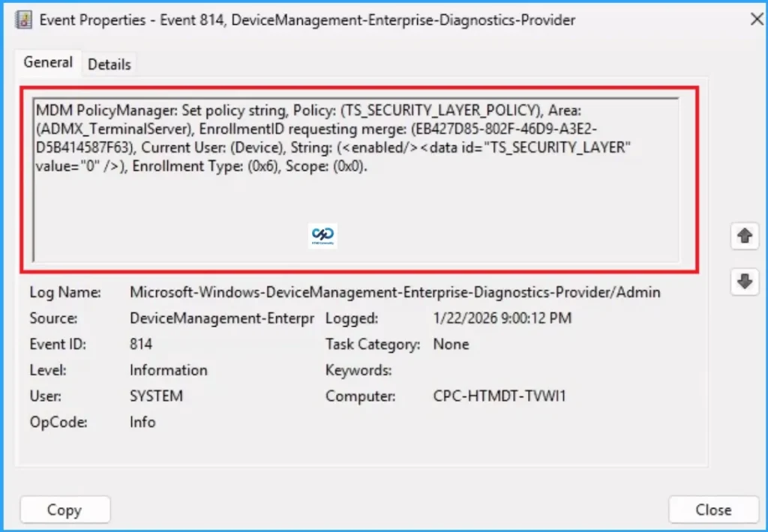Click the down arrow to view next event
Viewport: 768px width, 532px height.
coord(744,282)
